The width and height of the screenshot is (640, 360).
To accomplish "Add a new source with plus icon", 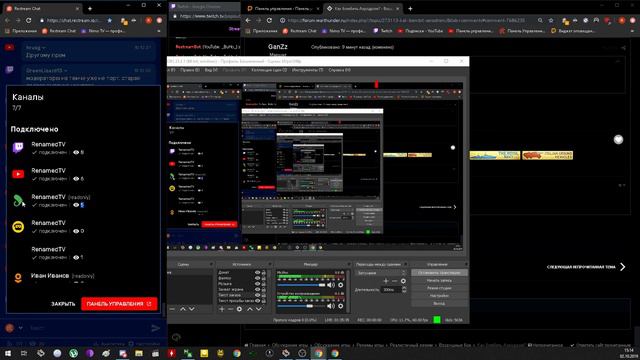I will tap(222, 309).
